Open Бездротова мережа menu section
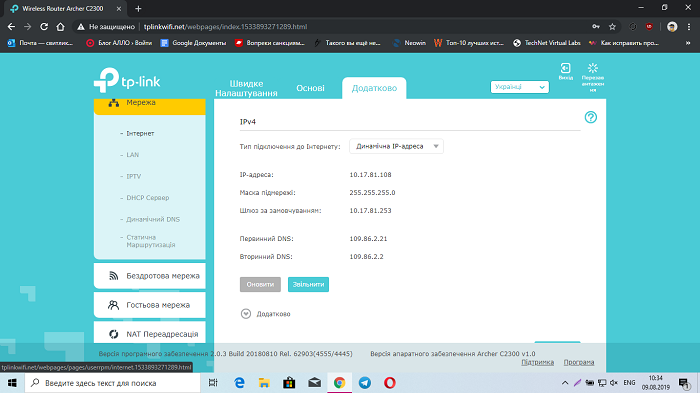 [x=150, y=276]
